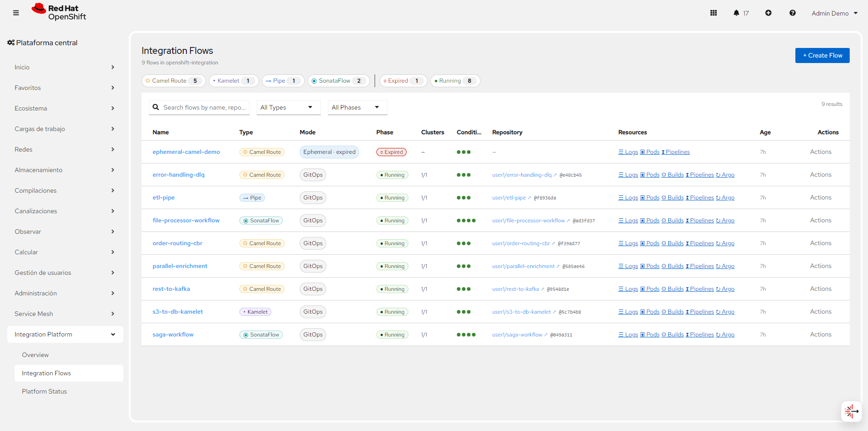Expand the Observar section
Screen dimensions: 868x431
click(65, 231)
